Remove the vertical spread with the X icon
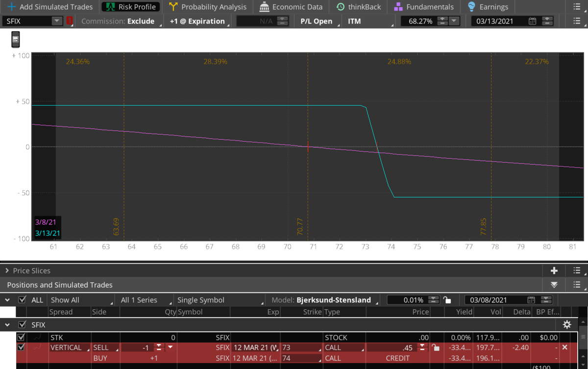Image resolution: width=588 pixels, height=369 pixels. pyautogui.click(x=564, y=347)
